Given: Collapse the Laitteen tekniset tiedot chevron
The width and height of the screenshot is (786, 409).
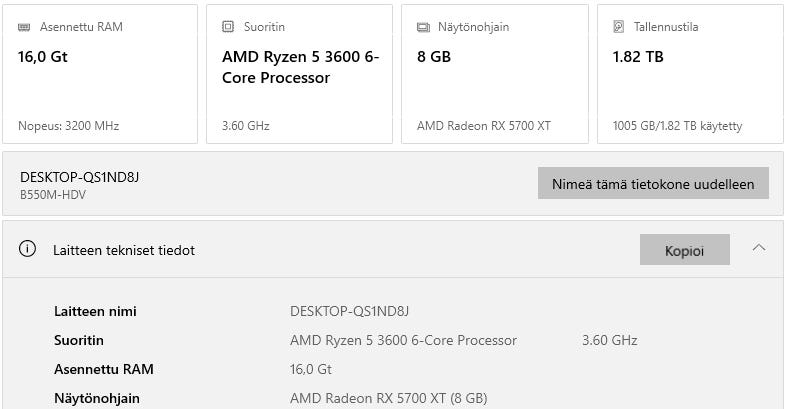Looking at the screenshot, I should [x=758, y=248].
